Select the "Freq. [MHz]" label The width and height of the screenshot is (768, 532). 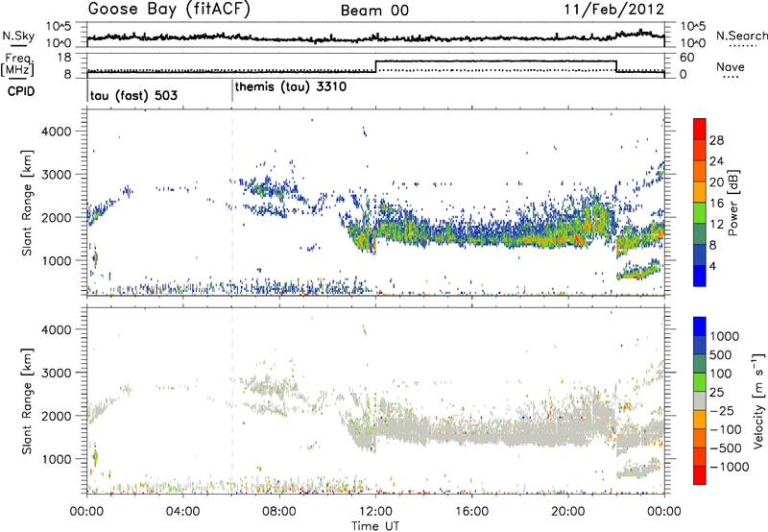[x=18, y=64]
